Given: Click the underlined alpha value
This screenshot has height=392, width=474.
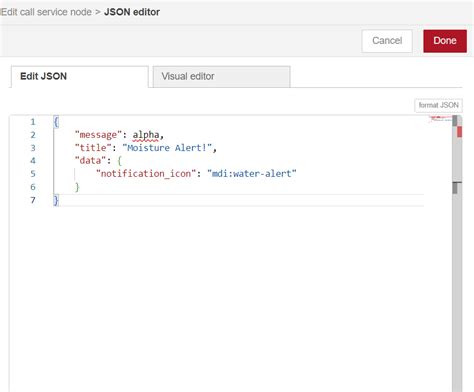Looking at the screenshot, I should click(146, 135).
